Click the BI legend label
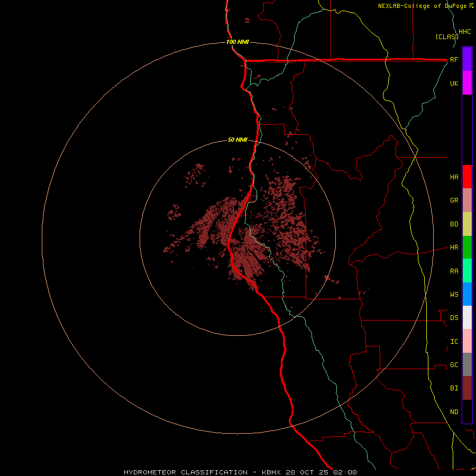Viewport: 476px width, 476px height. [x=454, y=388]
